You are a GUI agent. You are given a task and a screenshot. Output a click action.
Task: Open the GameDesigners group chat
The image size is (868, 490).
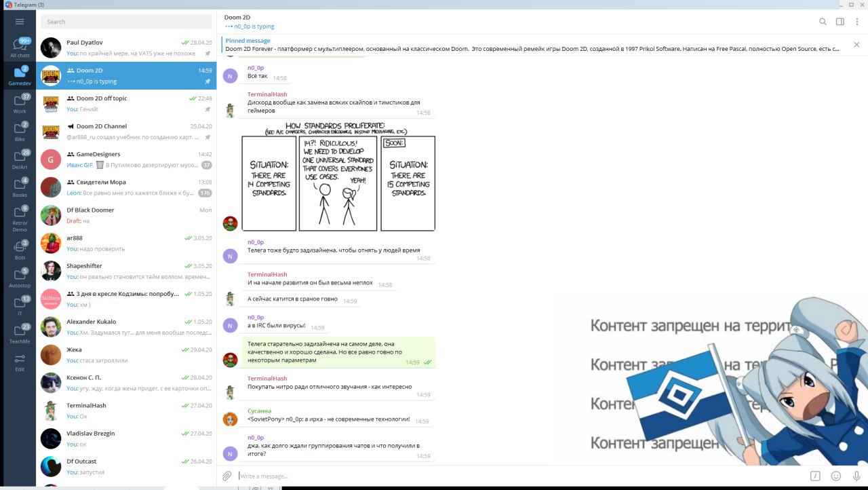click(x=126, y=159)
